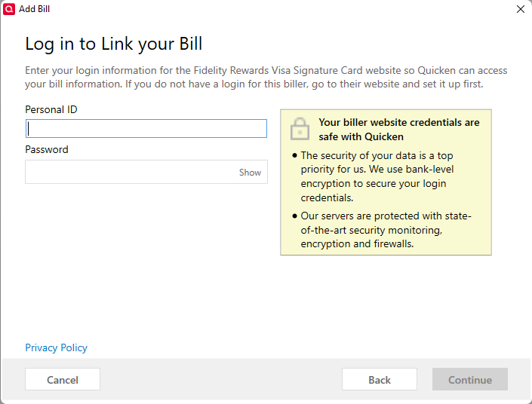Click the 'Log in to Link your Bill' heading
This screenshot has height=404, width=532.
coord(114,44)
